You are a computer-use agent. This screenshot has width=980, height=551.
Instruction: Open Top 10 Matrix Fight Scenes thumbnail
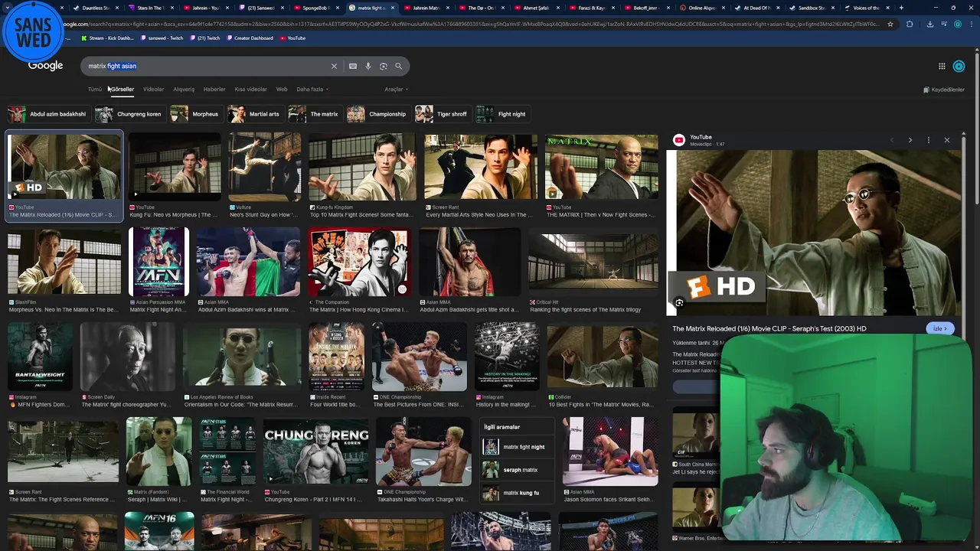pos(362,167)
